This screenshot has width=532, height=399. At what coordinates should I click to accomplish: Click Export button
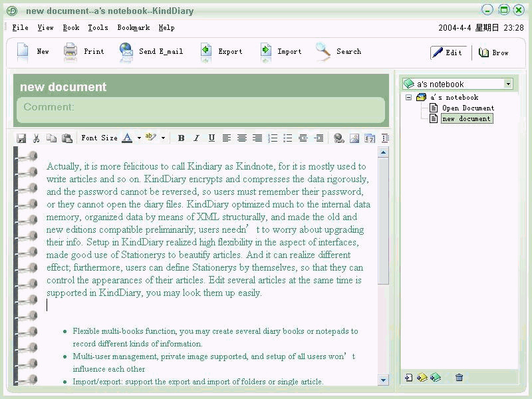point(221,52)
